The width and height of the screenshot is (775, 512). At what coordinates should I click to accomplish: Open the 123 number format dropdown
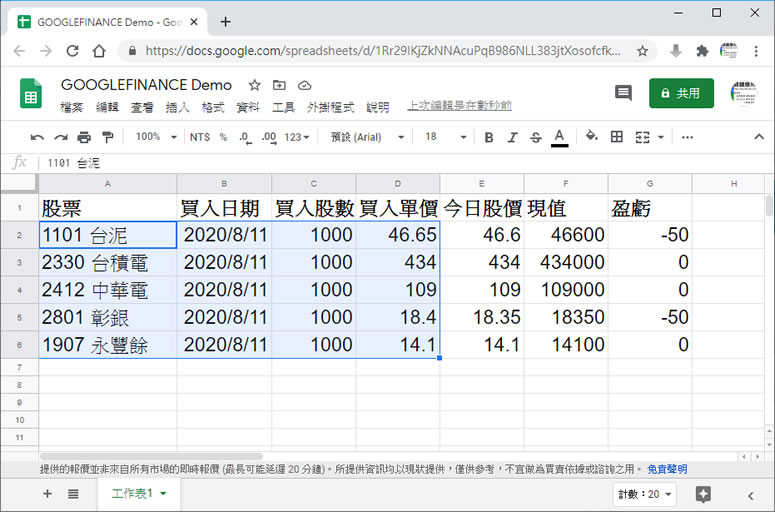pos(297,137)
